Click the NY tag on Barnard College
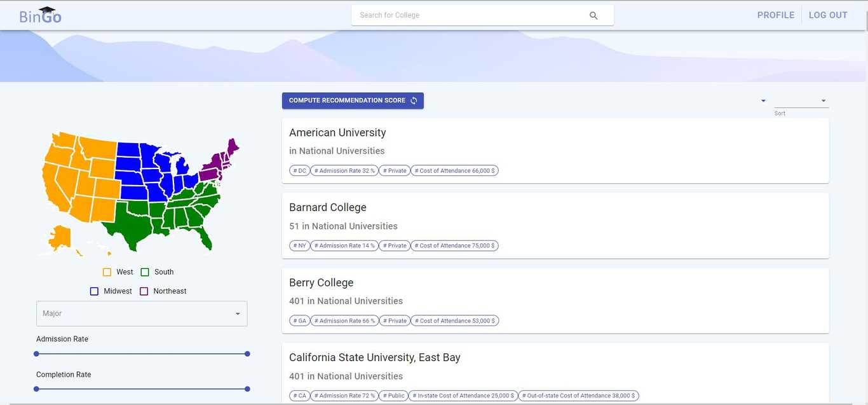The width and height of the screenshot is (868, 405). point(300,245)
